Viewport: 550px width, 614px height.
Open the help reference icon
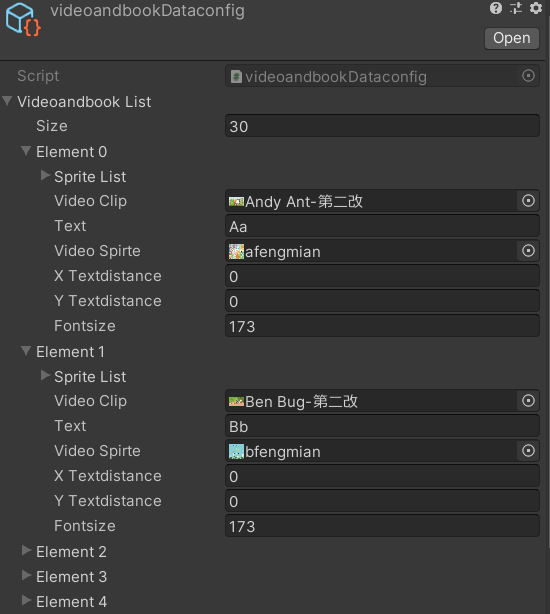coord(496,8)
